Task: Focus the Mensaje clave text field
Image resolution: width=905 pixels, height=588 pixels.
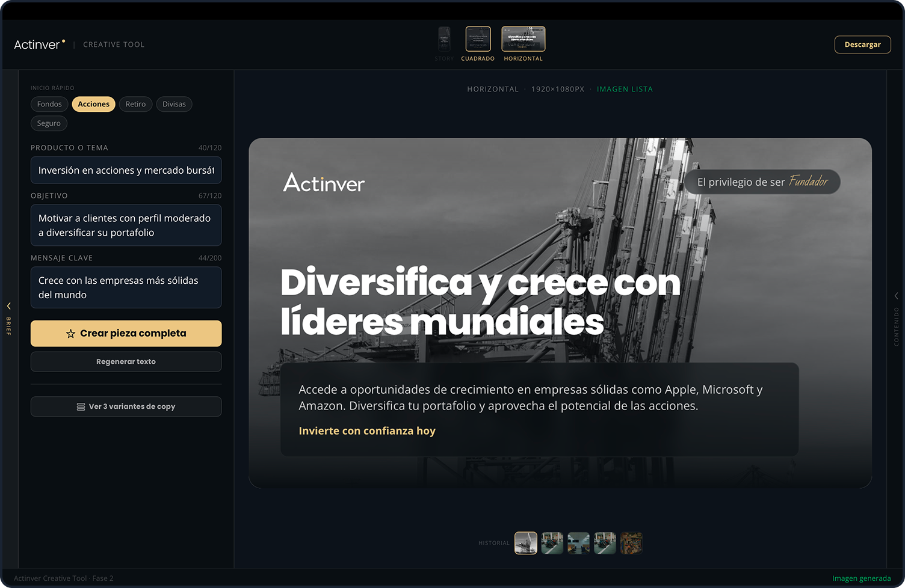Action: [126, 287]
